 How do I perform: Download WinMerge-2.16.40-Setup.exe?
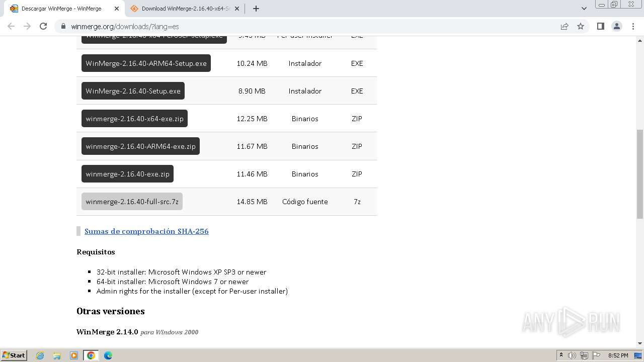pyautogui.click(x=133, y=91)
